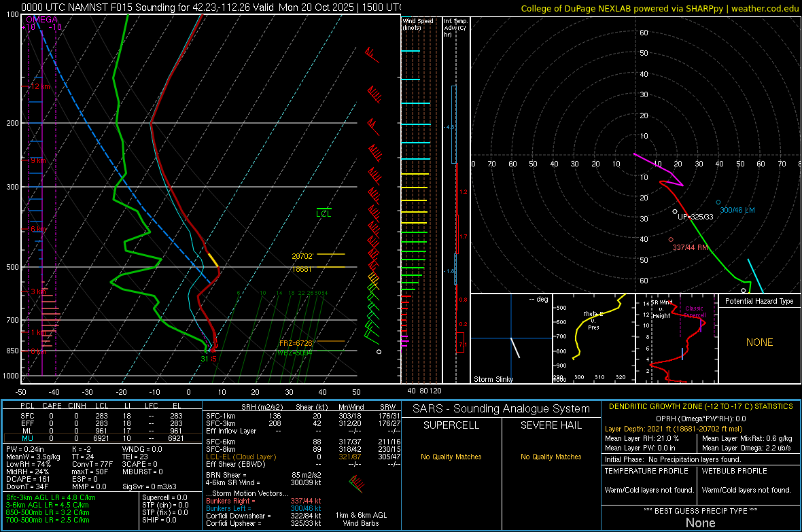Select the ML parcel row
The width and height of the screenshot is (802, 532).
click(102, 431)
